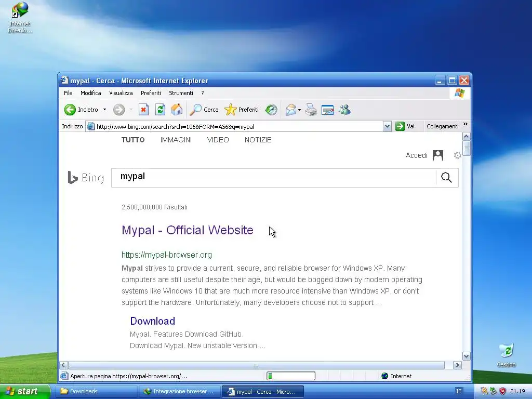Open the Preferiti menu in menu bar
Screen dimensions: 532x399
(x=151, y=93)
